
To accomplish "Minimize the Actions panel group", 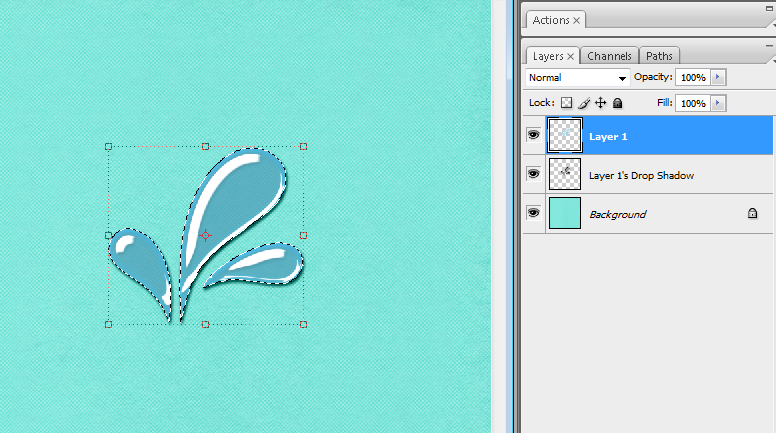I will click(x=770, y=9).
